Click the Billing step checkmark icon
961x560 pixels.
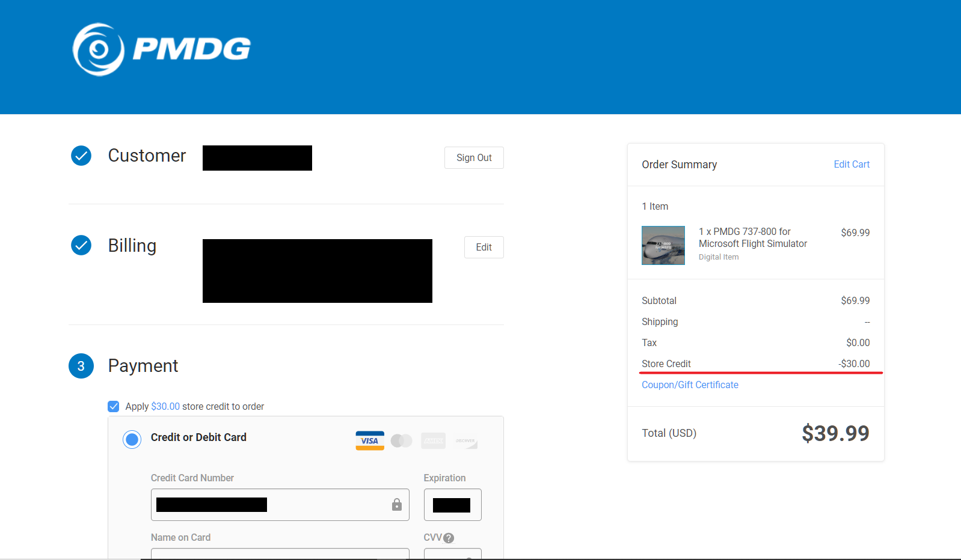[81, 245]
